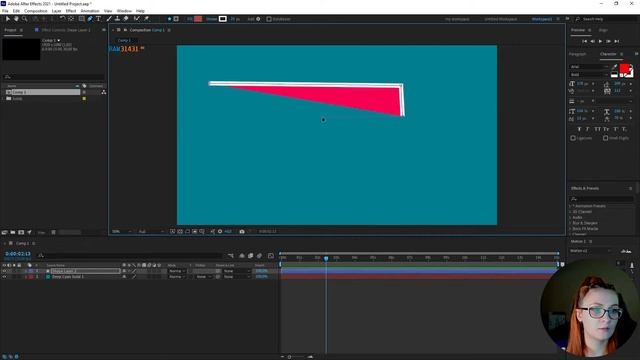The width and height of the screenshot is (640, 360).
Task: Select the Pen tool
Action: pyautogui.click(x=90, y=19)
